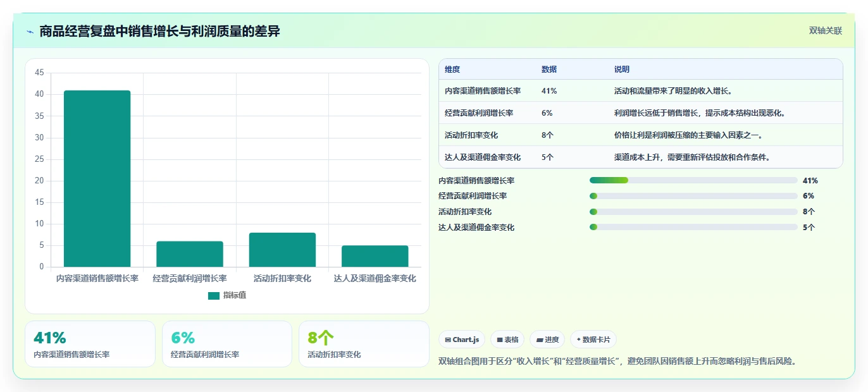Image resolution: width=868 pixels, height=392 pixels.
Task: Open the 41% 内容渠道销售额增长率 card
Action: tap(90, 344)
